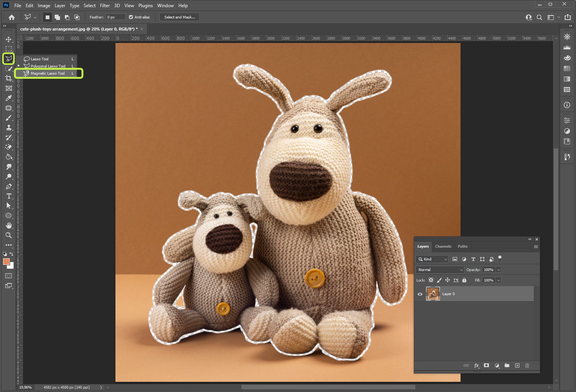576x392 pixels.
Task: Swap foreground and background colors
Action: point(11,254)
